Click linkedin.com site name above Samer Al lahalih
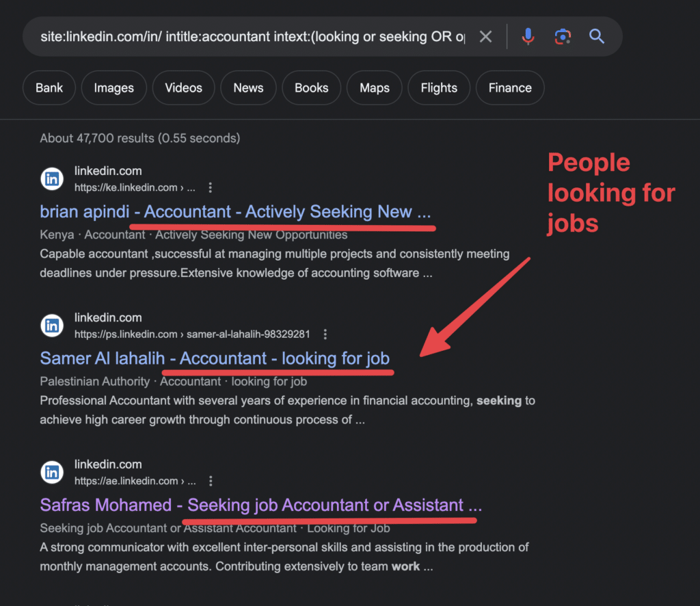The height and width of the screenshot is (606, 700). click(108, 317)
